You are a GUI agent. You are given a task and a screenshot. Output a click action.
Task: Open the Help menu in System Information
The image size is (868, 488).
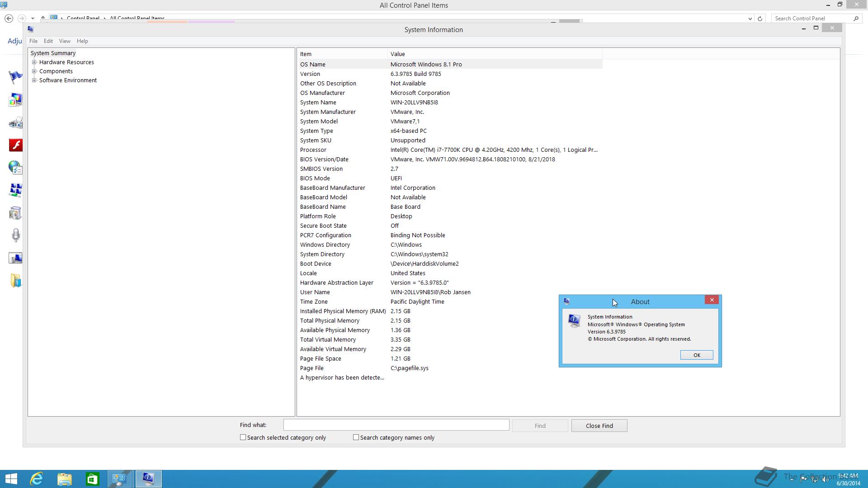82,41
